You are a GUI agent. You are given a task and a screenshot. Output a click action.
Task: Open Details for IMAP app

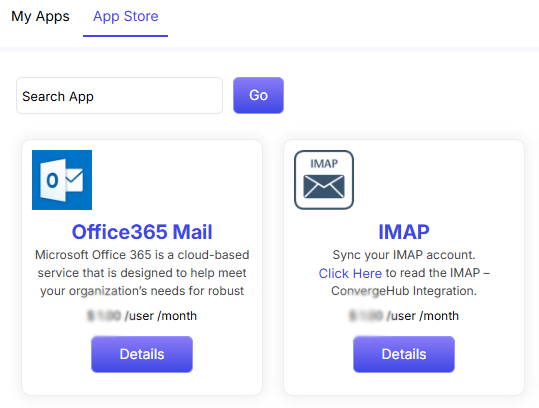[404, 354]
